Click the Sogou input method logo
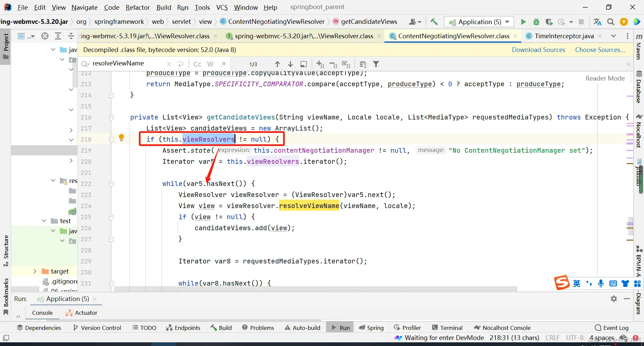The image size is (644, 346). tap(562, 282)
